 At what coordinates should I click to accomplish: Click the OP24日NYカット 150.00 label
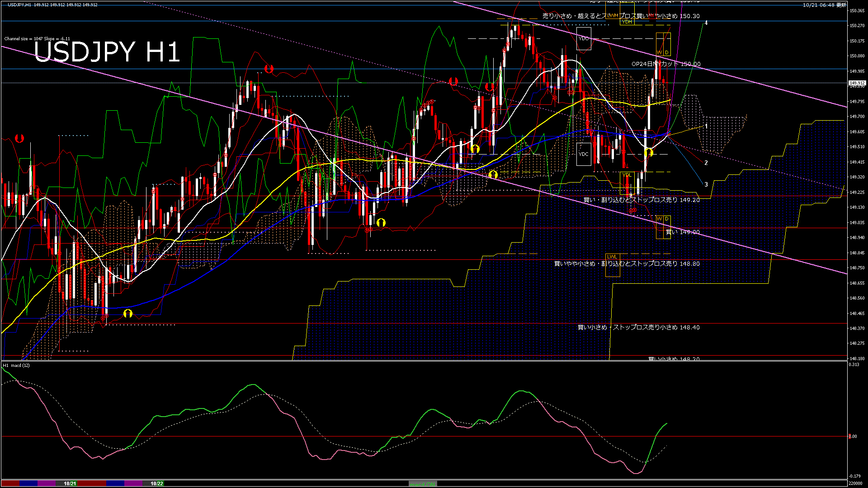coord(665,64)
